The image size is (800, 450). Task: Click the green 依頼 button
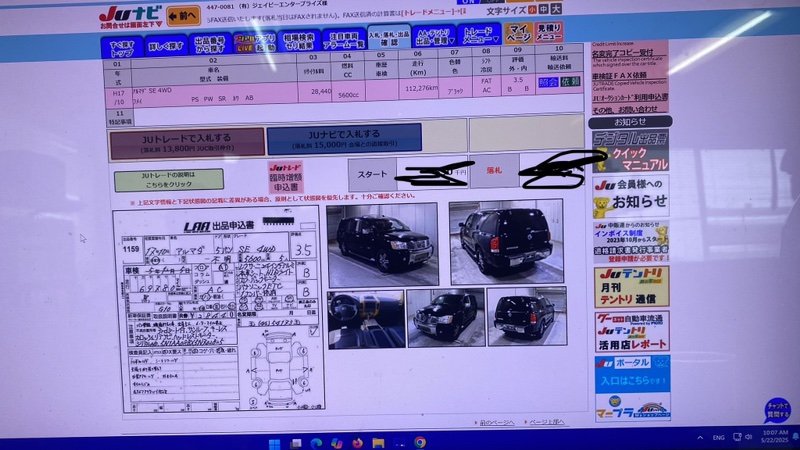tap(570, 82)
